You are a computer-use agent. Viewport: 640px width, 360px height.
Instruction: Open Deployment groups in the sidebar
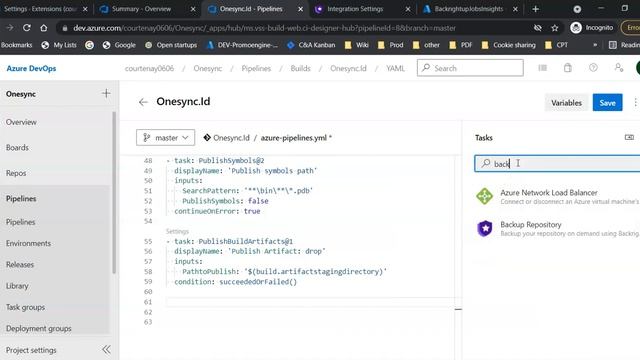39,328
